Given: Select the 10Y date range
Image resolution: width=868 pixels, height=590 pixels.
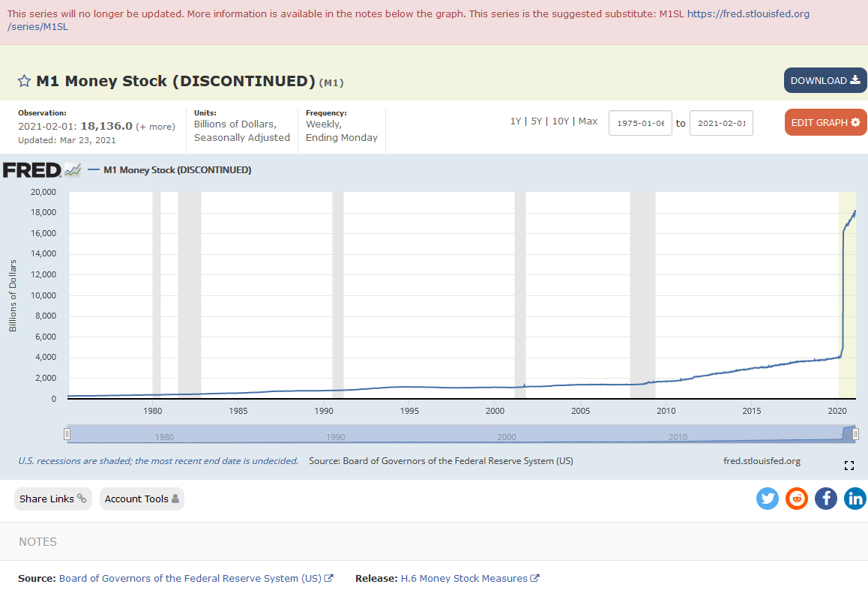Looking at the screenshot, I should (x=561, y=121).
